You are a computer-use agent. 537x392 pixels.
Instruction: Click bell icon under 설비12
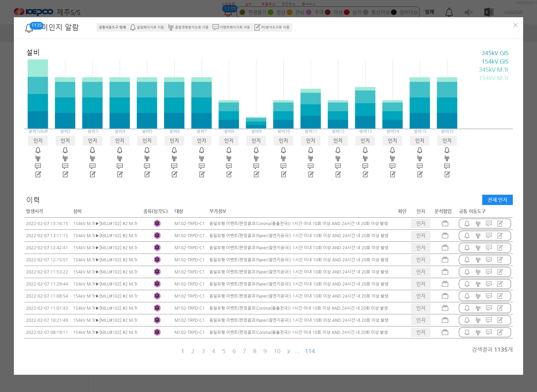[338, 150]
